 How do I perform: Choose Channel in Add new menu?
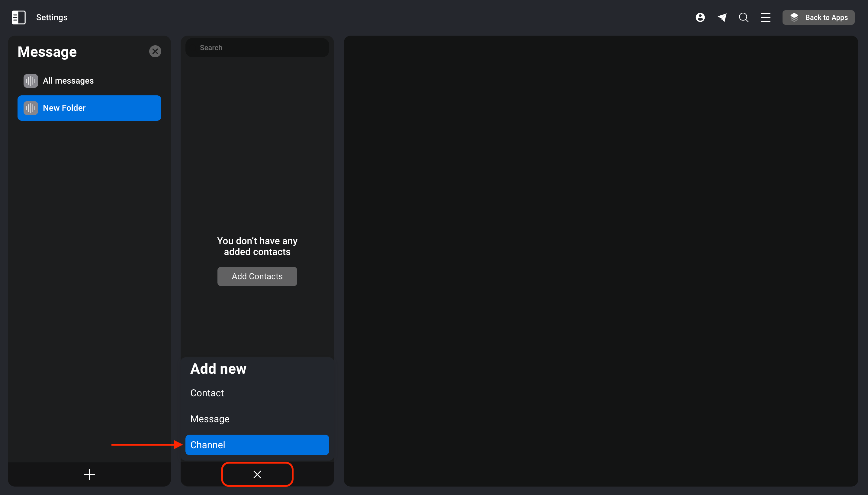[257, 445]
